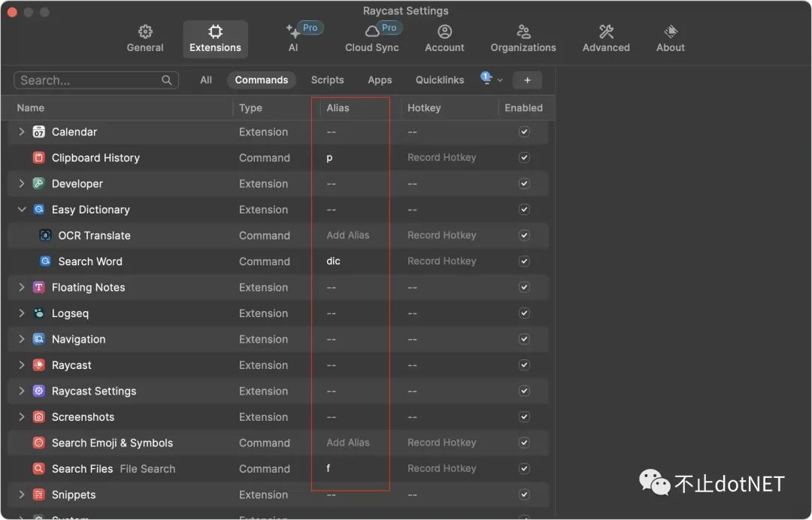Disable the Screenshots extension checkbox

[524, 416]
